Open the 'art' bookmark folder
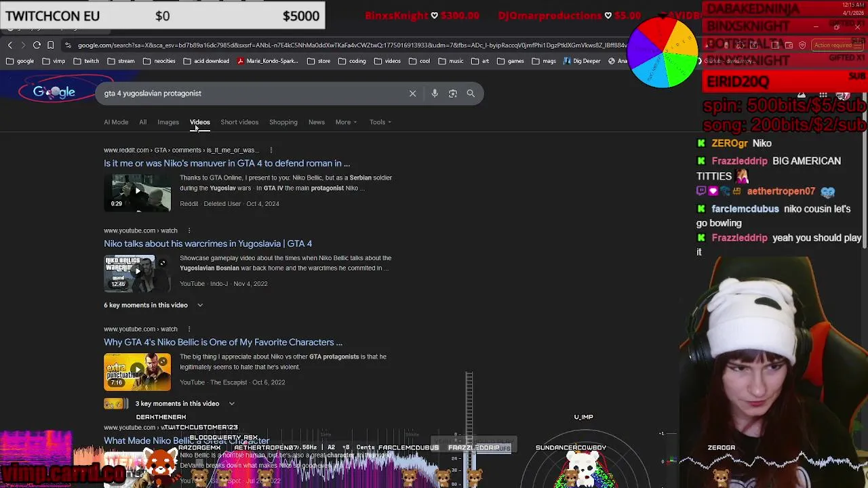 (479, 61)
